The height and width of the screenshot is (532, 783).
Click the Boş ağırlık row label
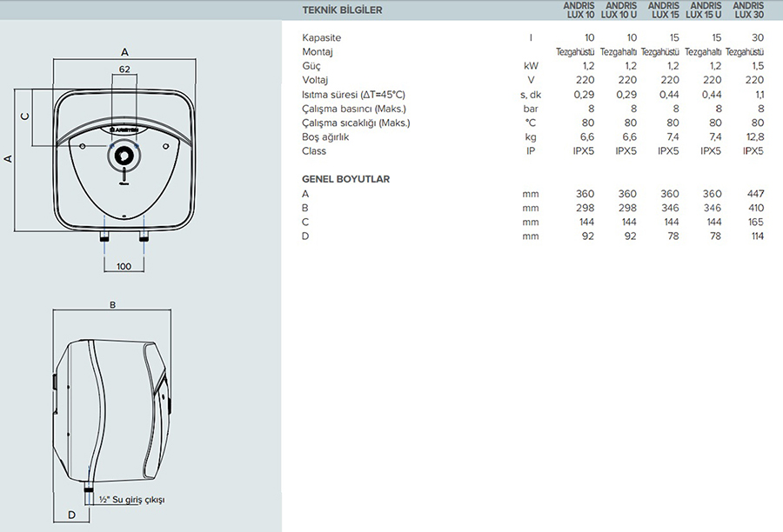[x=325, y=137]
